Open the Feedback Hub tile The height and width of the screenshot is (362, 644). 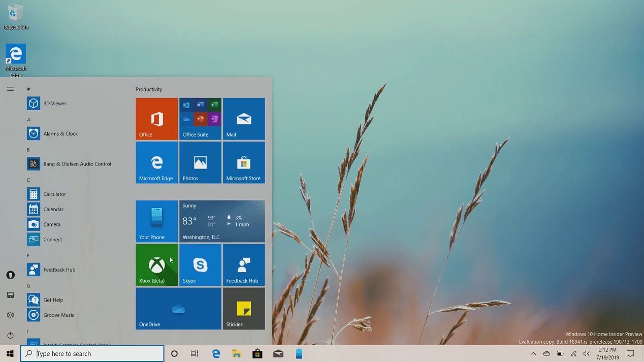tap(244, 265)
